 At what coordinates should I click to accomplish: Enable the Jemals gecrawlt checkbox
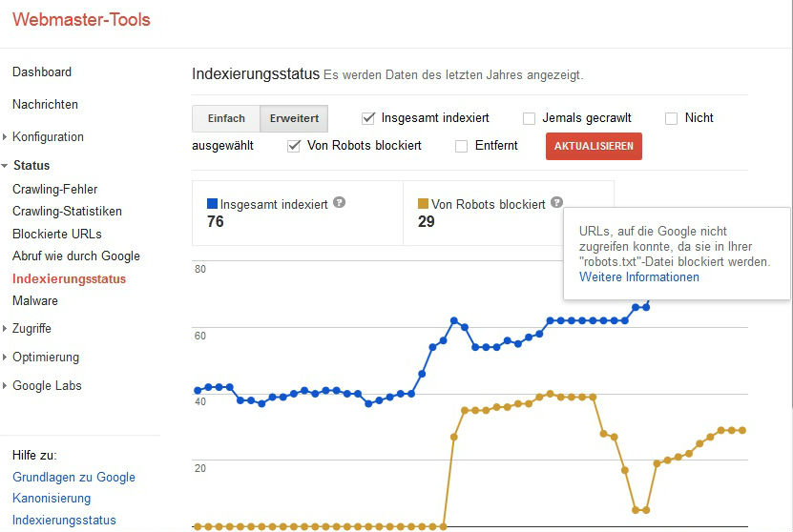tap(529, 118)
